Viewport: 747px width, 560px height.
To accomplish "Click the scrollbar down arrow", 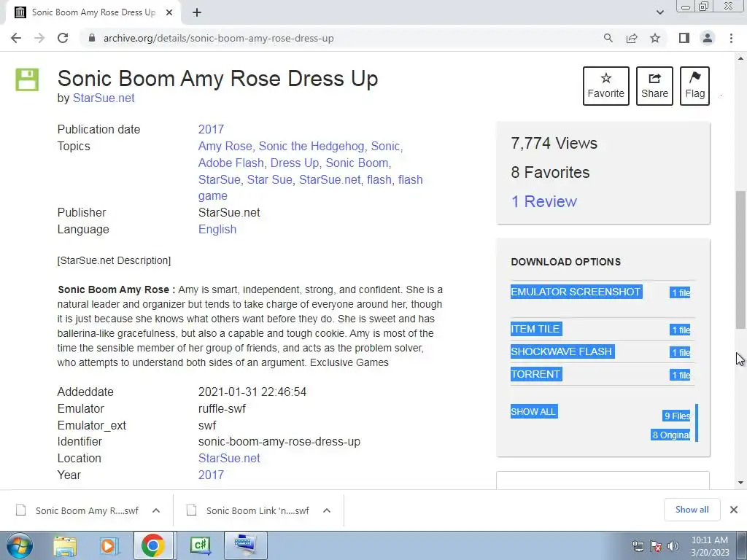I will [x=740, y=483].
